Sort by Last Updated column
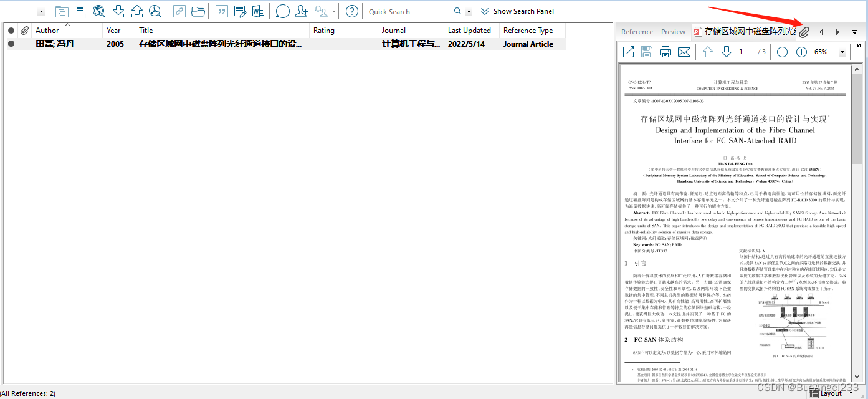868x399 pixels. (x=471, y=31)
